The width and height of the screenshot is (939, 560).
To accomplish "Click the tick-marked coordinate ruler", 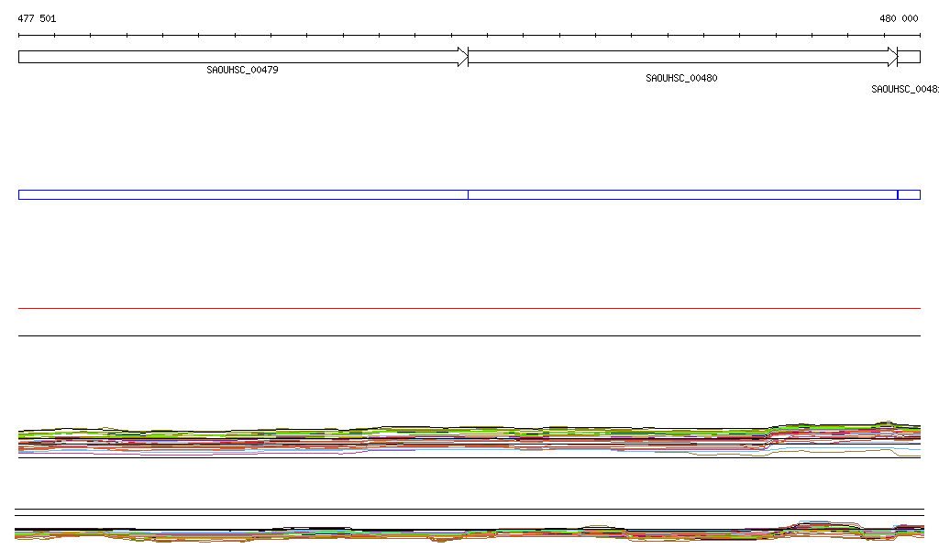I will coord(469,36).
